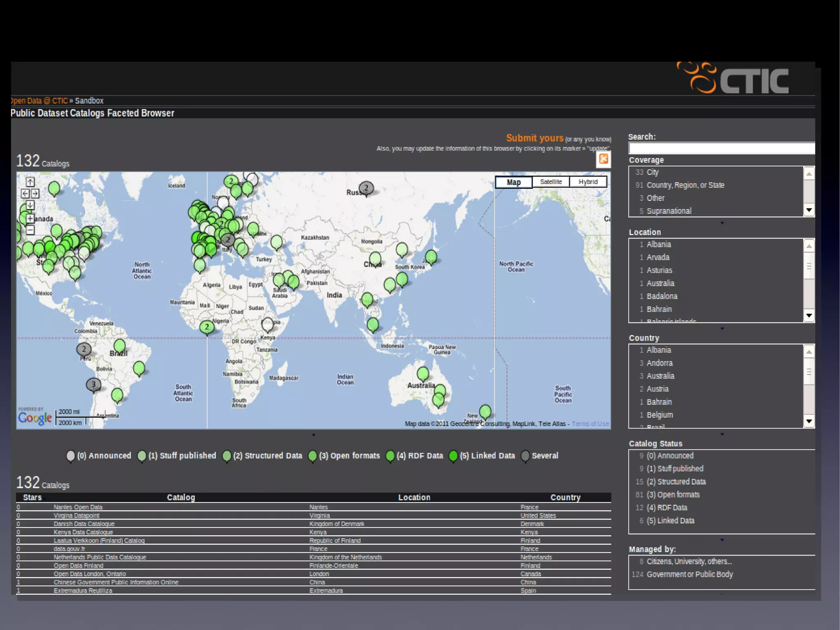Filter by Government or Public Body
The width and height of the screenshot is (840, 630).
coord(689,574)
